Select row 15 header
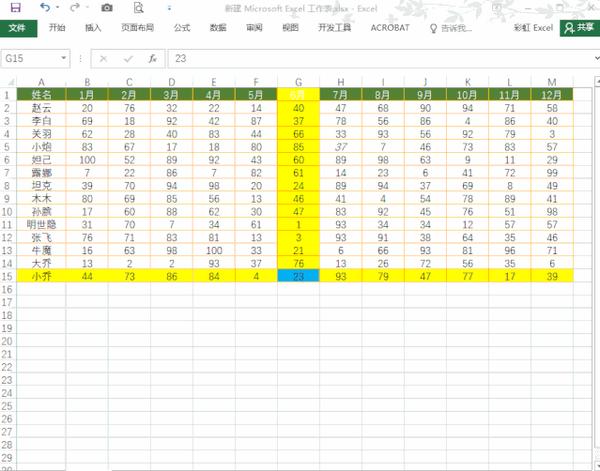Image resolution: width=600 pixels, height=471 pixels. click(8, 276)
